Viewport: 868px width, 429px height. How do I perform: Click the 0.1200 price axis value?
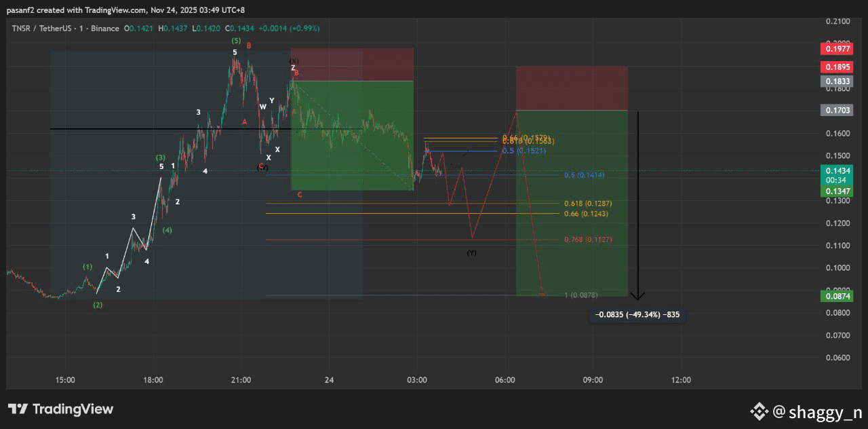click(x=838, y=223)
